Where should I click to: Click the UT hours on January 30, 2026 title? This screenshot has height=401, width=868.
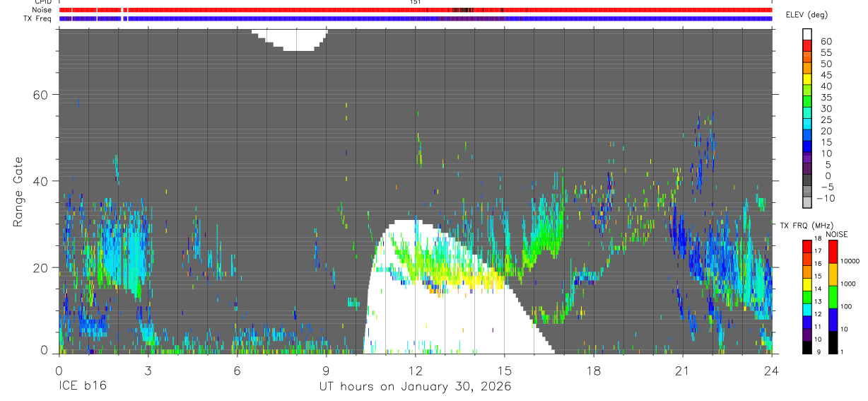[x=414, y=386]
